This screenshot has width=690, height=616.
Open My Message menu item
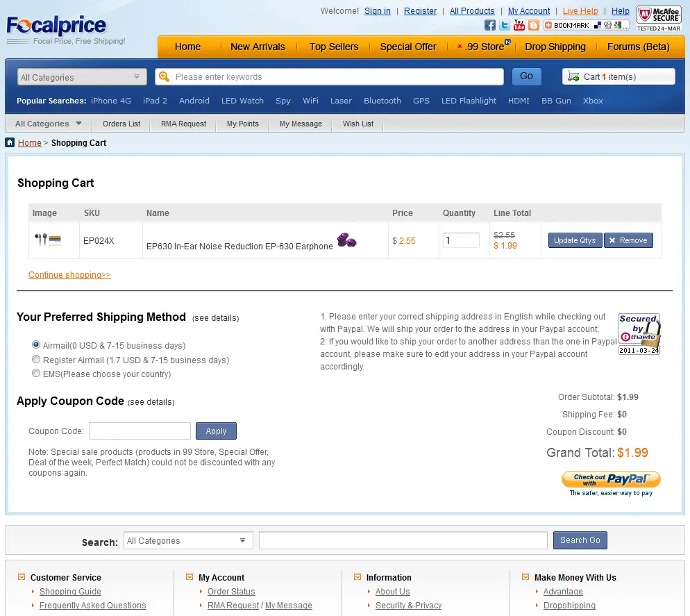(x=301, y=124)
